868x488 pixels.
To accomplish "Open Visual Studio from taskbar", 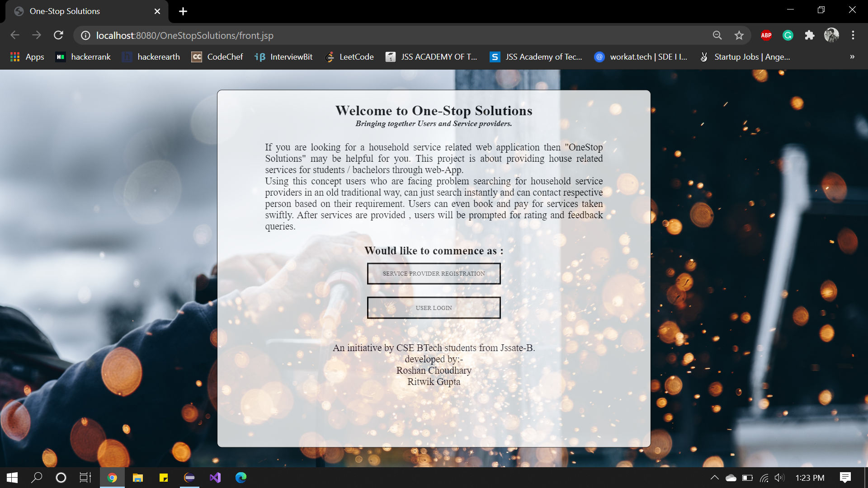I will click(215, 478).
